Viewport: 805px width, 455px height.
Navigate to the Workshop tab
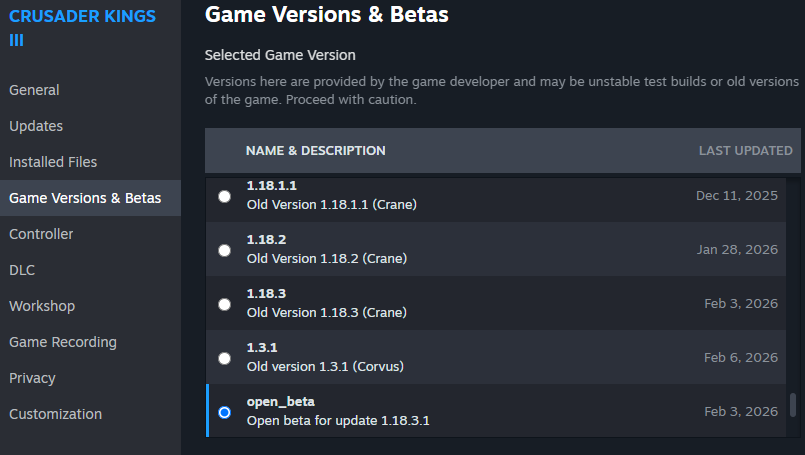[42, 306]
